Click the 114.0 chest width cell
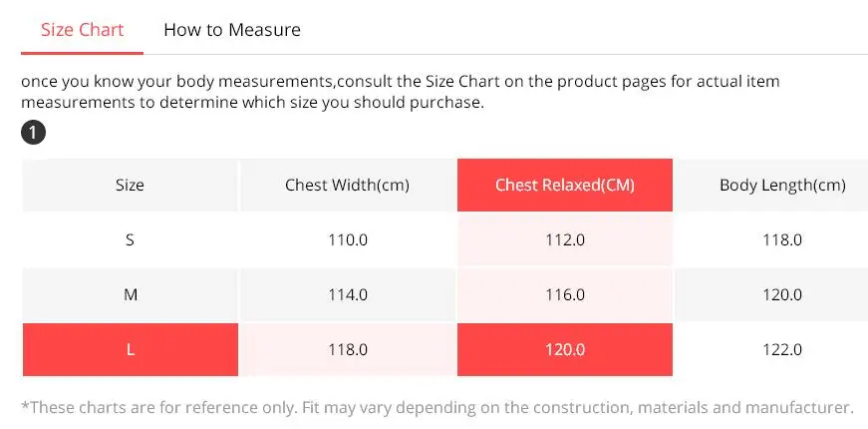This screenshot has height=429, width=868. point(347,294)
